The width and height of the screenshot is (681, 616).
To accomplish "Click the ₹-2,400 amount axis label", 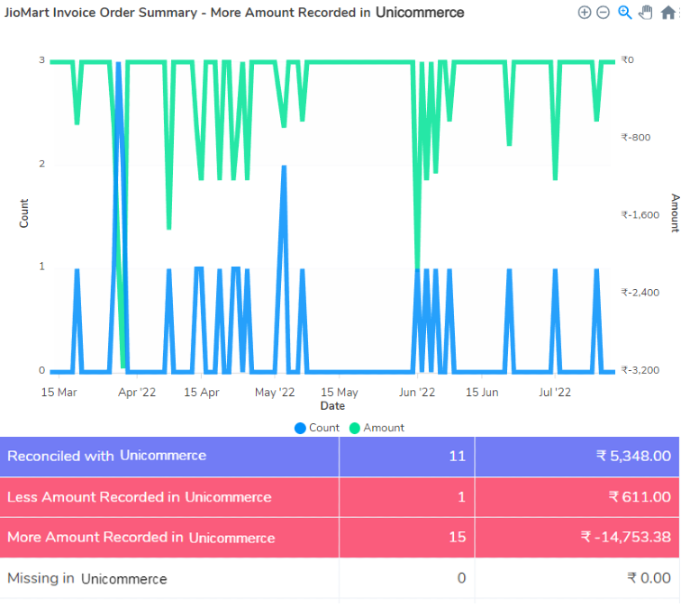I will click(x=640, y=293).
